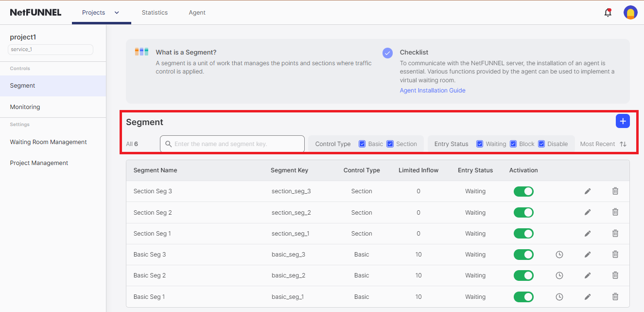The width and height of the screenshot is (644, 312).
Task: Click clock icon for Basic Seg 1
Action: (559, 296)
